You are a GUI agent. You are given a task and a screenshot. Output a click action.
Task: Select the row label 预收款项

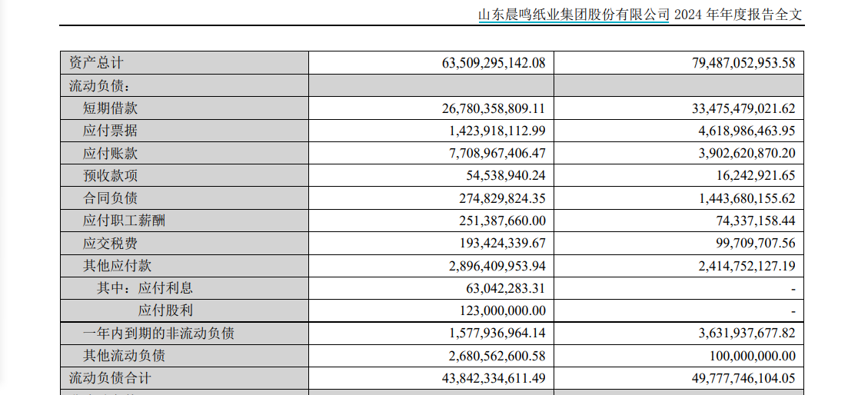pos(110,176)
